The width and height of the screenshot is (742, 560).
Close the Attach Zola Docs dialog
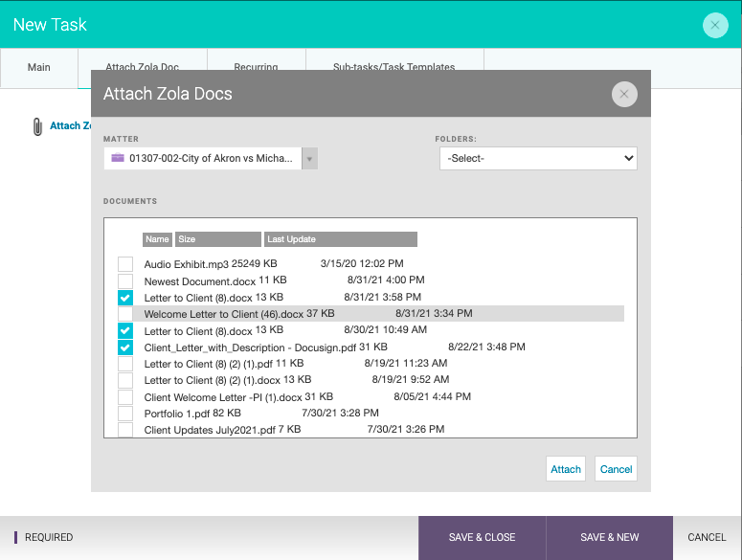point(624,94)
